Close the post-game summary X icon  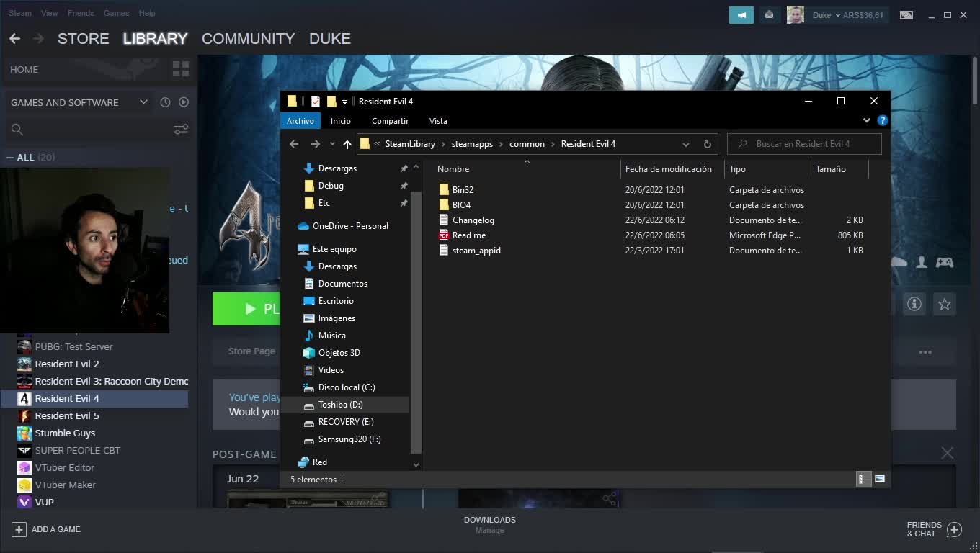pos(947,453)
